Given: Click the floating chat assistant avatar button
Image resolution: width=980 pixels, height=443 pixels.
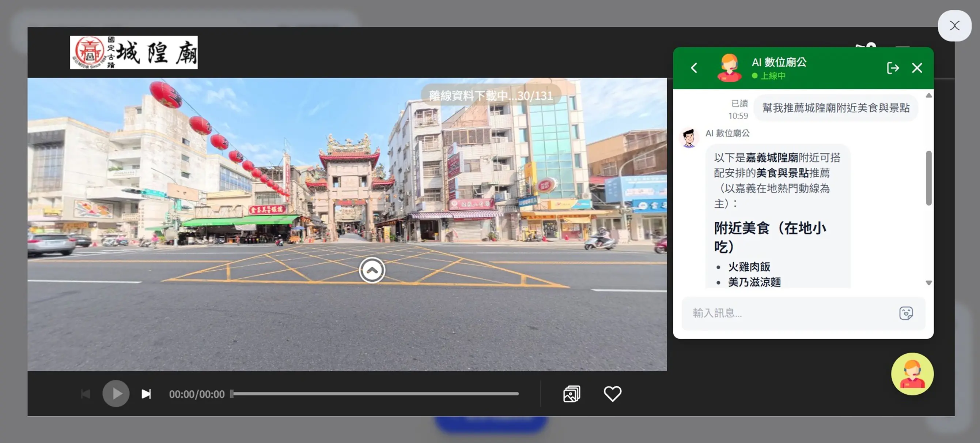Looking at the screenshot, I should (x=912, y=374).
